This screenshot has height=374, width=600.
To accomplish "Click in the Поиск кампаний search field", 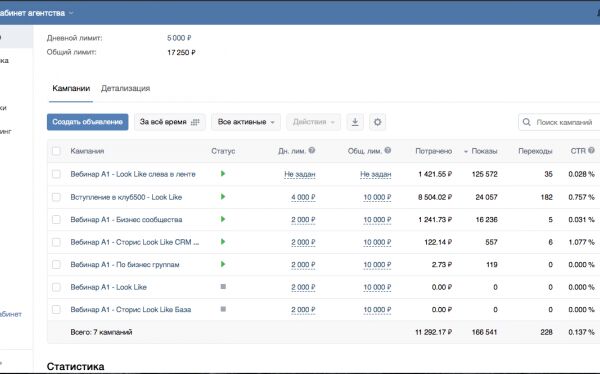I will [x=559, y=122].
